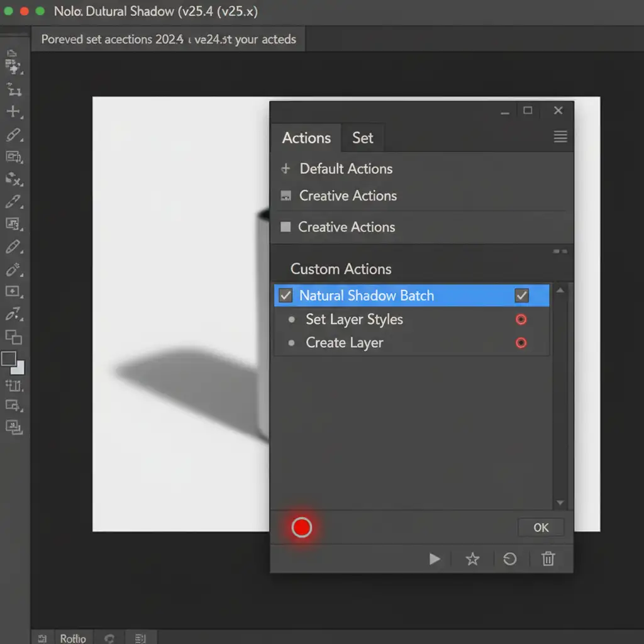
Task: Click the trash delete icon
Action: click(x=548, y=559)
